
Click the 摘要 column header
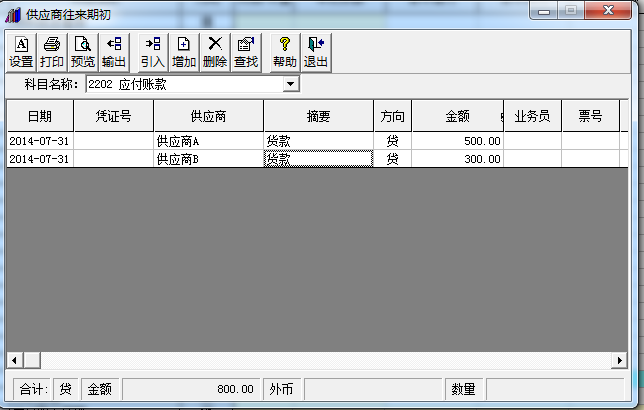318,116
